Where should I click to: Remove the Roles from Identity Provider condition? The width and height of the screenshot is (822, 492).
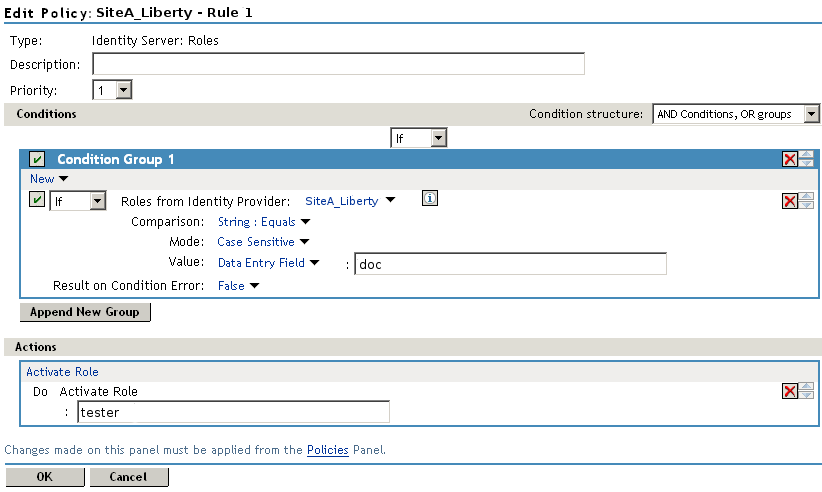pyautogui.click(x=789, y=201)
